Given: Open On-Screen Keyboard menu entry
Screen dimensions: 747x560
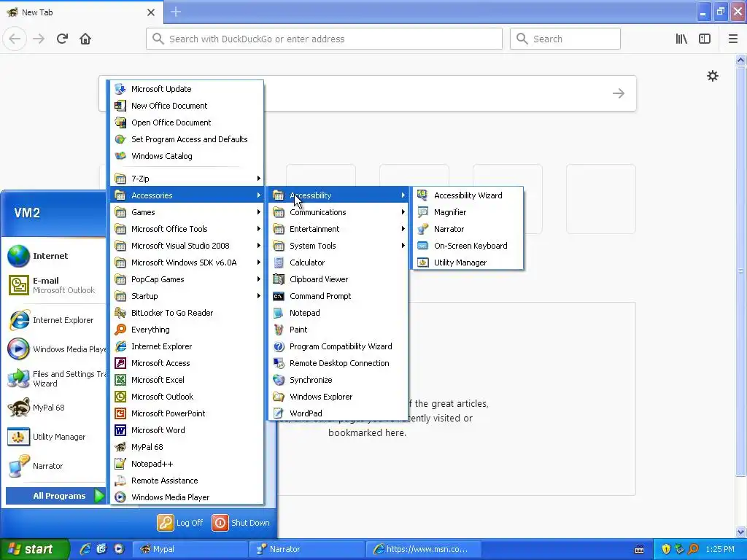Looking at the screenshot, I should 468,246.
